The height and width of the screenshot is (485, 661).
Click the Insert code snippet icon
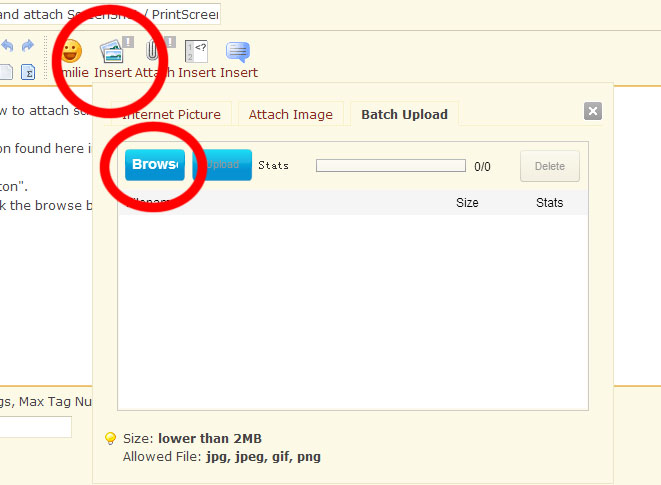coord(197,51)
